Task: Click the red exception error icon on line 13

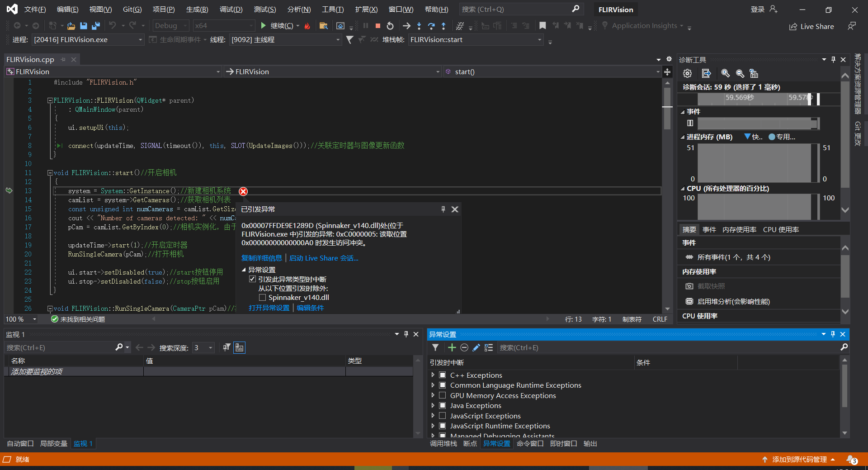Action: point(243,191)
